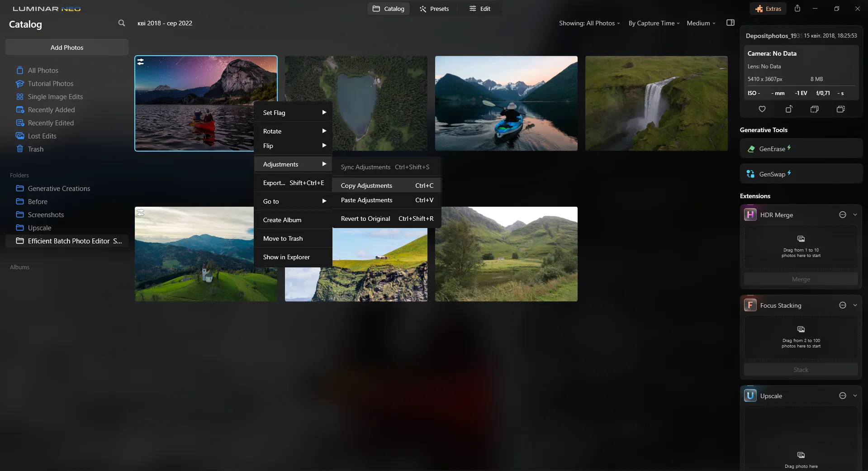
Task: Open the Upscale extension icon
Action: (x=750, y=395)
